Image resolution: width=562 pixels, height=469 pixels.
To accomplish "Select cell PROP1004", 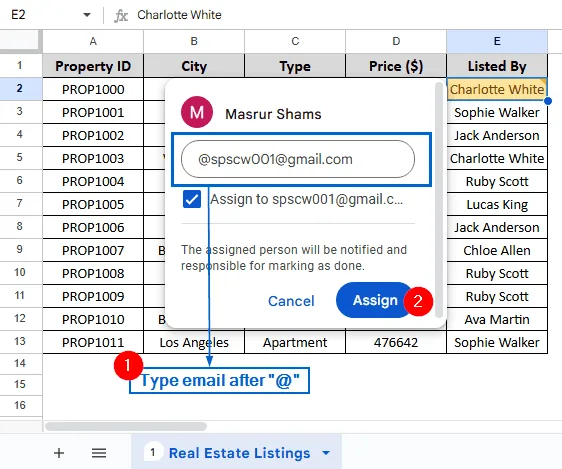I will (93, 181).
